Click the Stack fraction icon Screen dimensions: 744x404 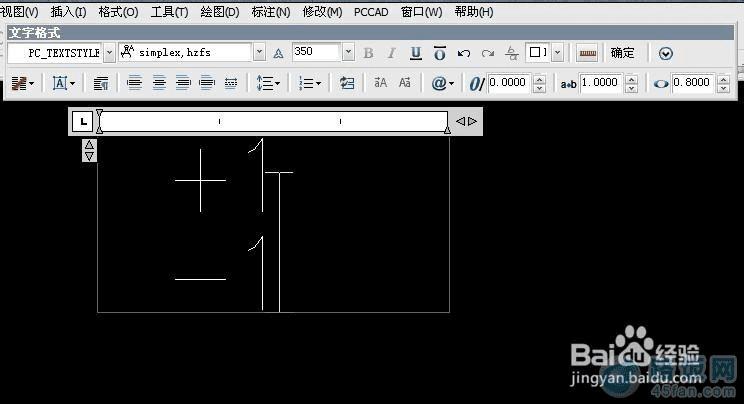click(x=512, y=53)
